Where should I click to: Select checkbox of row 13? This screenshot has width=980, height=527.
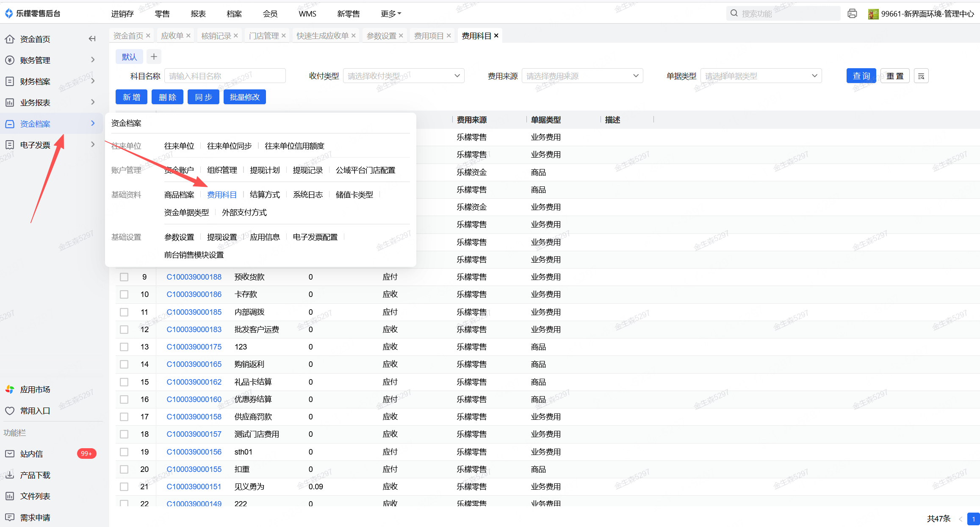pyautogui.click(x=124, y=347)
